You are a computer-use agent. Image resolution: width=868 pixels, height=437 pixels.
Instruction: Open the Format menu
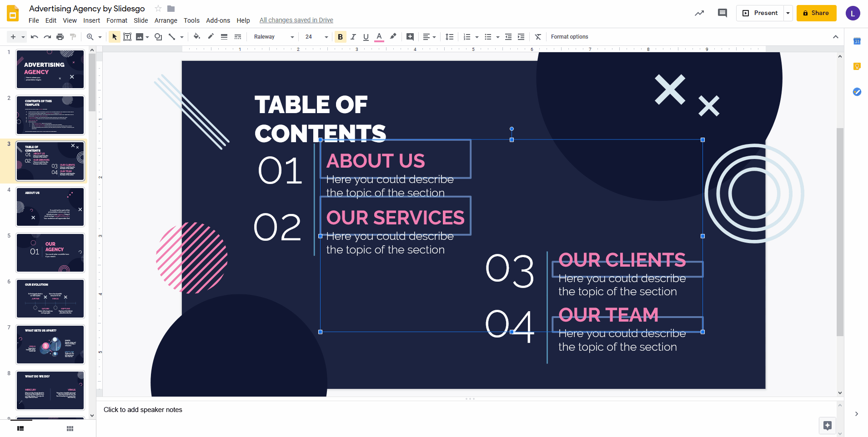[x=117, y=20]
